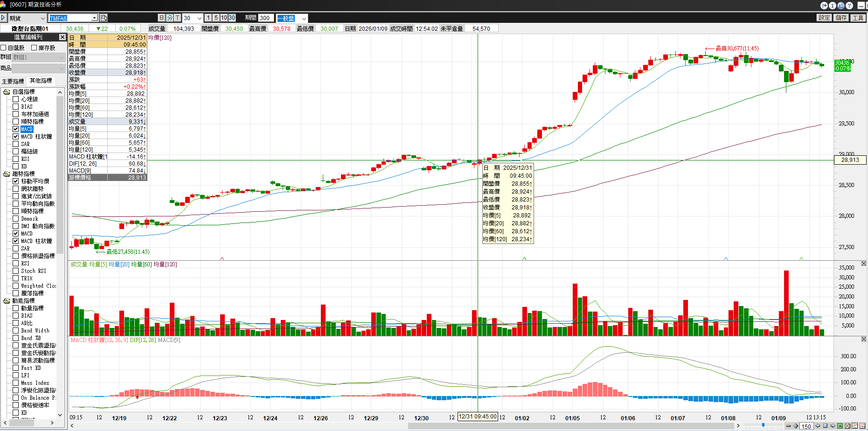Tick the 自選股 checkbox
This screenshot has width=868, height=431.
pos(4,48)
